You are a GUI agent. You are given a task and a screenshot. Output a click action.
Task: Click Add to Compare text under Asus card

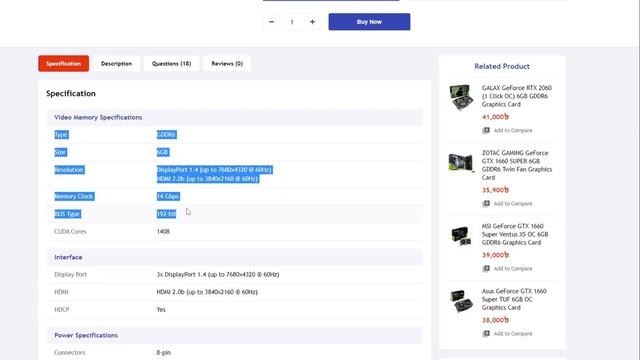pos(513,334)
